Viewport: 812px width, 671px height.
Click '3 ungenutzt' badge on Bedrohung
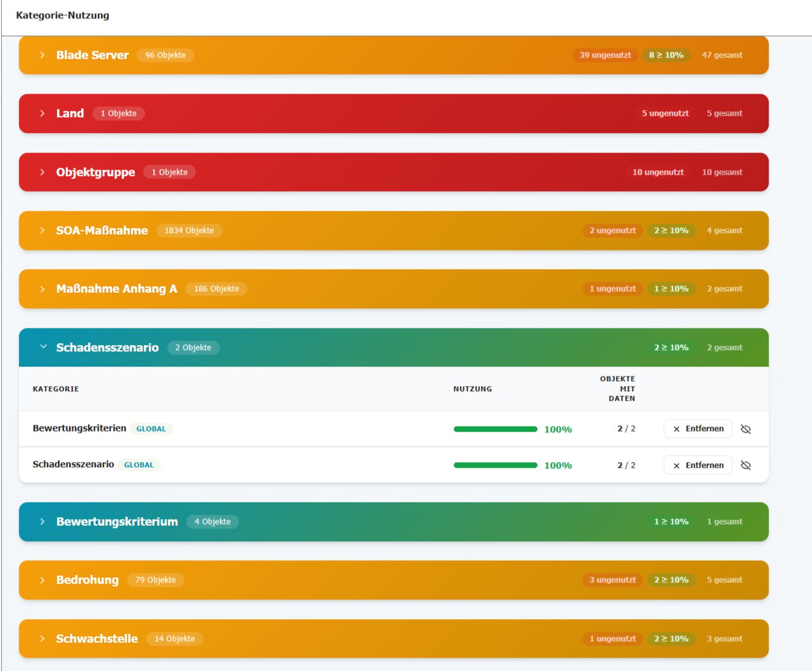613,580
